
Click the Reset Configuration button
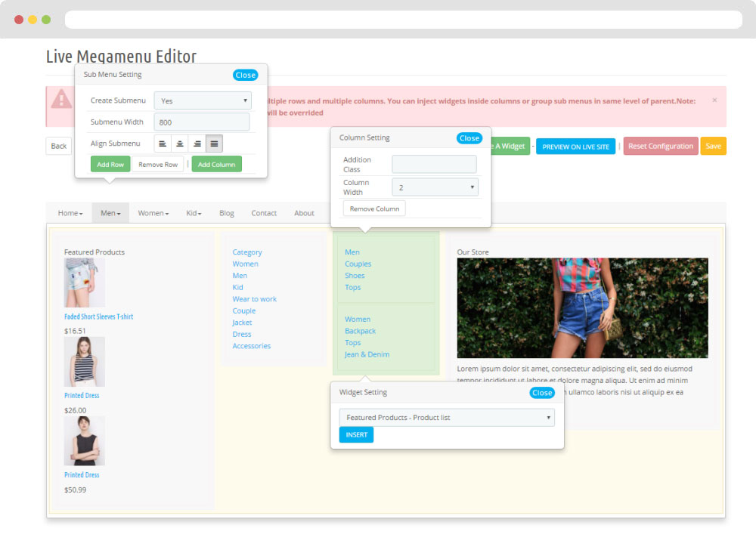coord(661,146)
